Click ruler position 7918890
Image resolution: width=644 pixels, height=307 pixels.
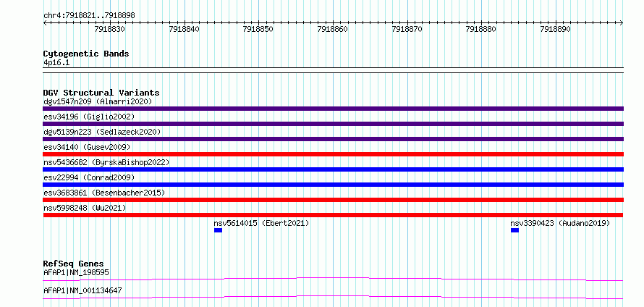click(556, 29)
